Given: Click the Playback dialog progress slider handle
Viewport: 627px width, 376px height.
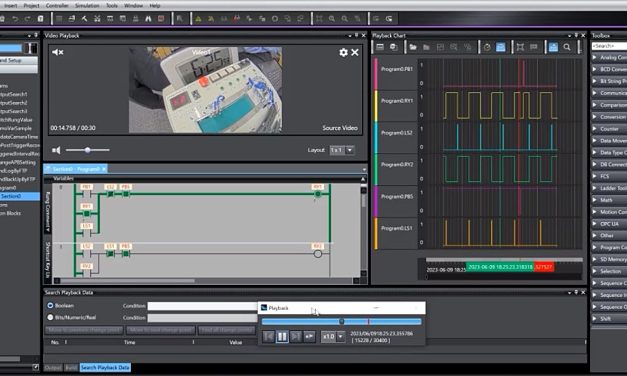Looking at the screenshot, I should click(x=341, y=321).
